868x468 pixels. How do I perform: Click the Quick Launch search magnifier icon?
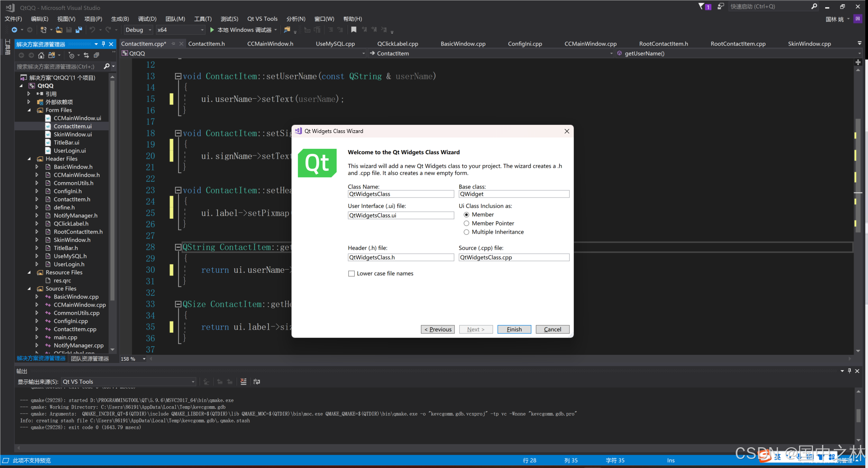(814, 6)
